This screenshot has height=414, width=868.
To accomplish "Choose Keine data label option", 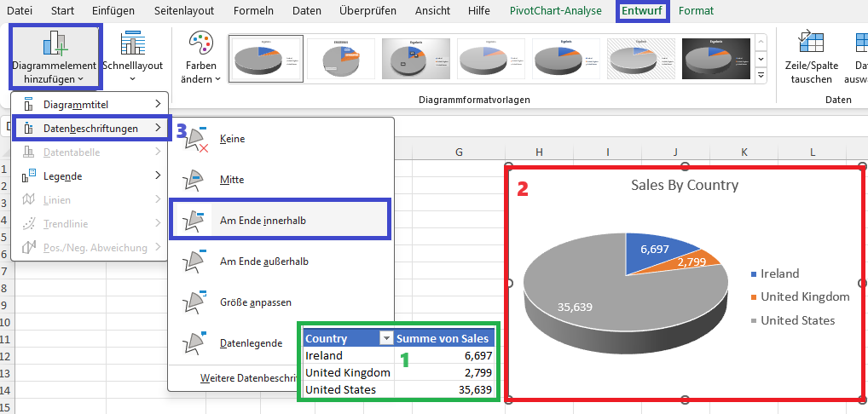I will [281, 140].
